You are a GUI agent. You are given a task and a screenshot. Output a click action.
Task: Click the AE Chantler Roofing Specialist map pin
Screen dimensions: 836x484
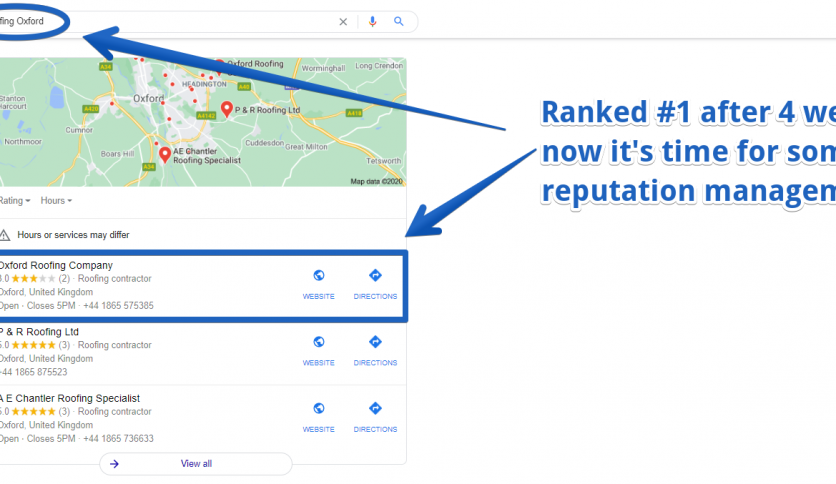click(165, 155)
